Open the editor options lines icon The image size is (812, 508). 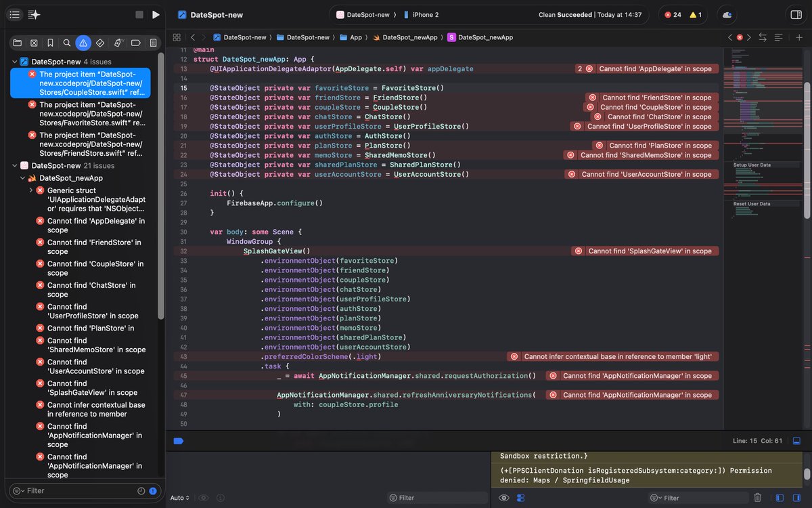click(x=779, y=37)
